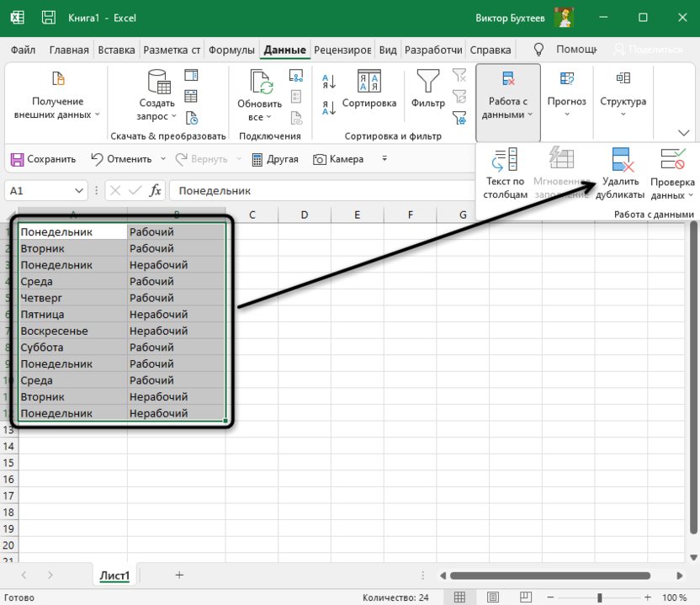700x605 pixels.
Task: Click the 100 % zoom level
Action: (x=674, y=597)
